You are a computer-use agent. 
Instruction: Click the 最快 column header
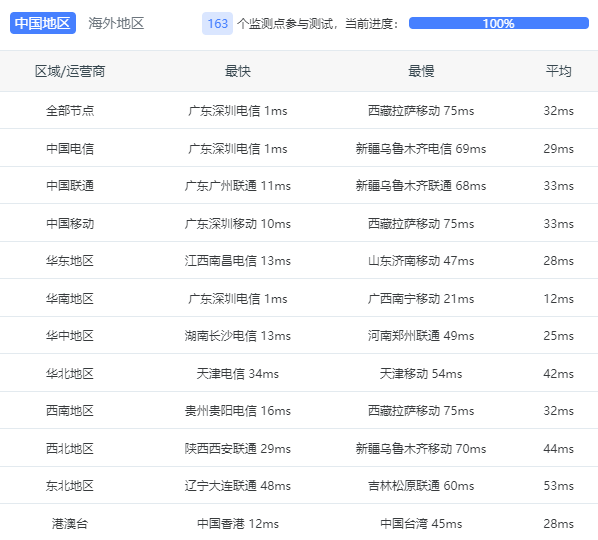(238, 71)
